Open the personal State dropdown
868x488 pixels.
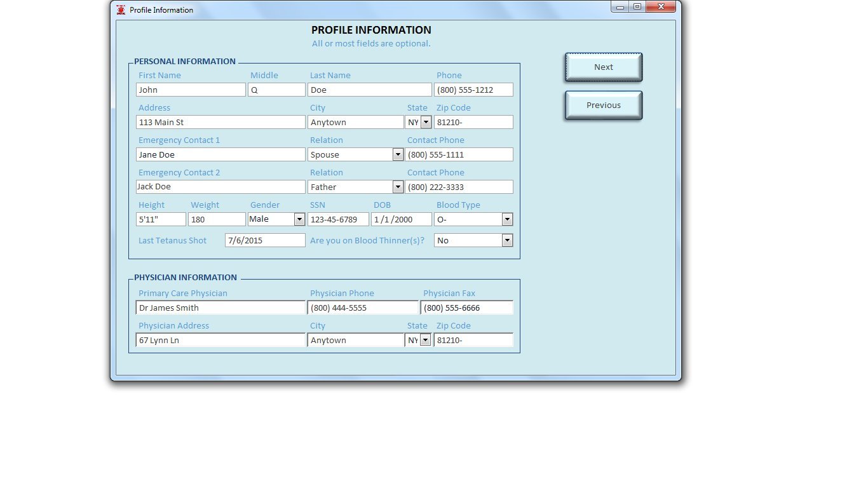point(426,122)
